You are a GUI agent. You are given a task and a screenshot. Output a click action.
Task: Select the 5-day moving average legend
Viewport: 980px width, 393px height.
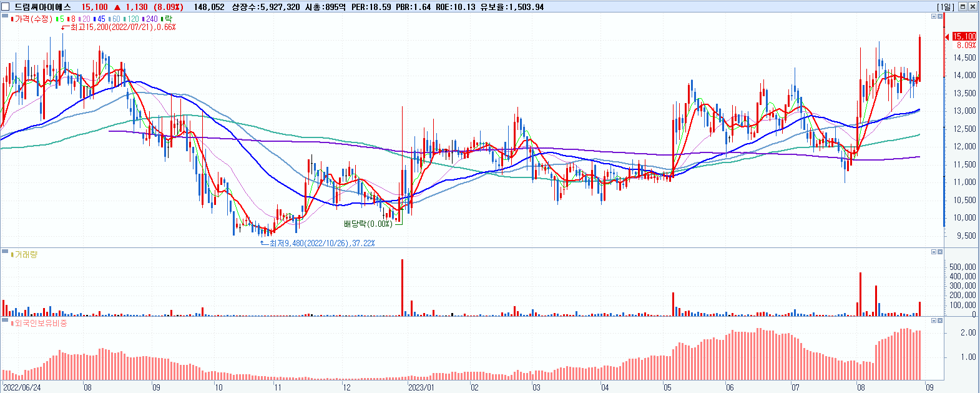point(61,19)
